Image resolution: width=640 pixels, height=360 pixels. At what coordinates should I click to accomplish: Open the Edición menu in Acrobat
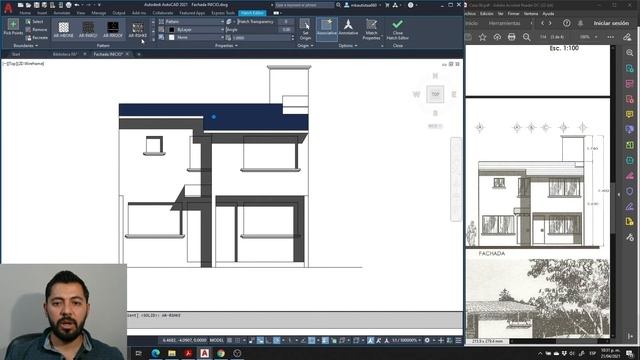487,13
